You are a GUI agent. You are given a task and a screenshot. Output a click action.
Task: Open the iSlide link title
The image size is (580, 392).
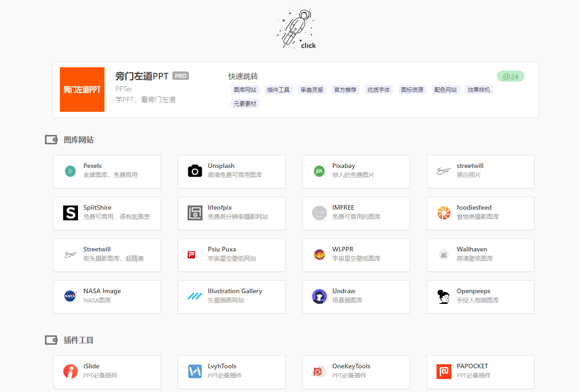click(91, 366)
